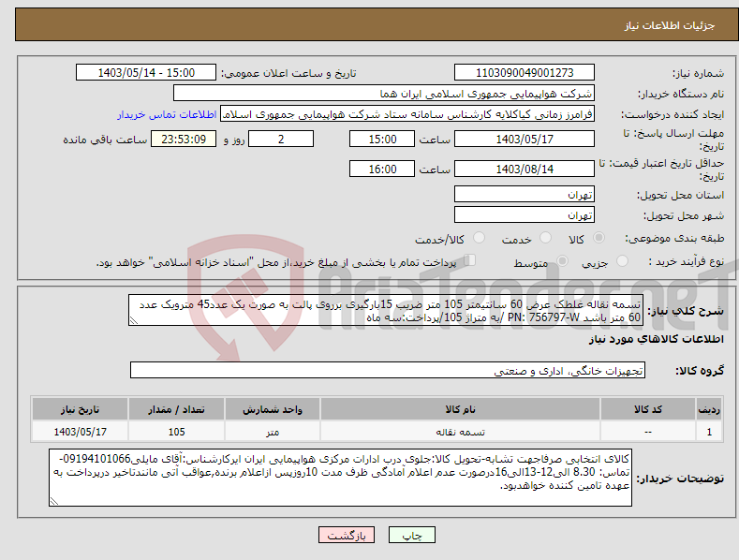
Task: Click the announcement date field 1403/05/14 - 15:00
Action: (x=145, y=73)
